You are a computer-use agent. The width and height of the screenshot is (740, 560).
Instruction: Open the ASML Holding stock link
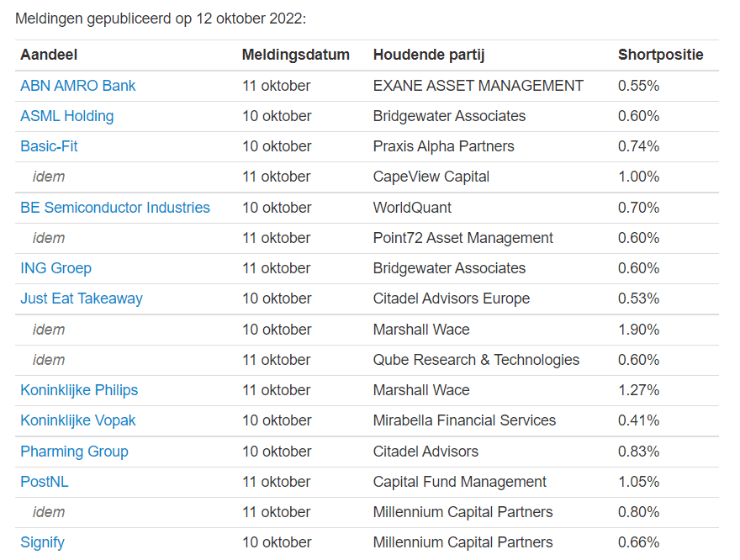click(67, 116)
